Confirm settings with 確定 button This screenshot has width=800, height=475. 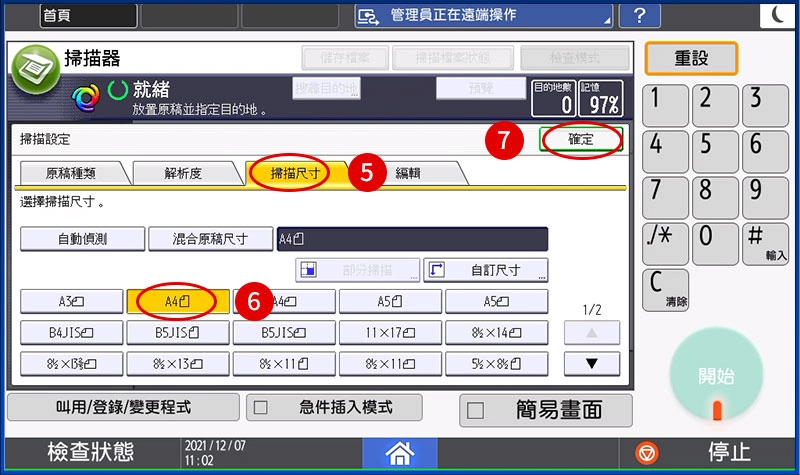pos(581,139)
